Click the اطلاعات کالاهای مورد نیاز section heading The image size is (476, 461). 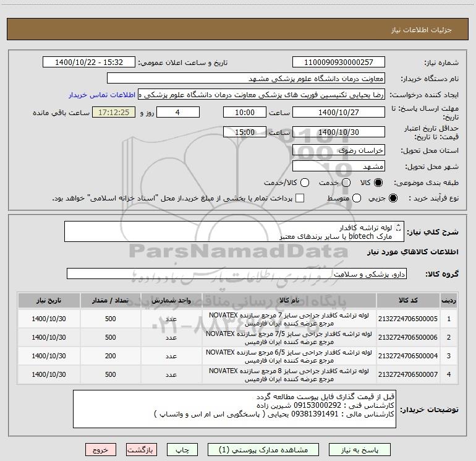[413, 252]
